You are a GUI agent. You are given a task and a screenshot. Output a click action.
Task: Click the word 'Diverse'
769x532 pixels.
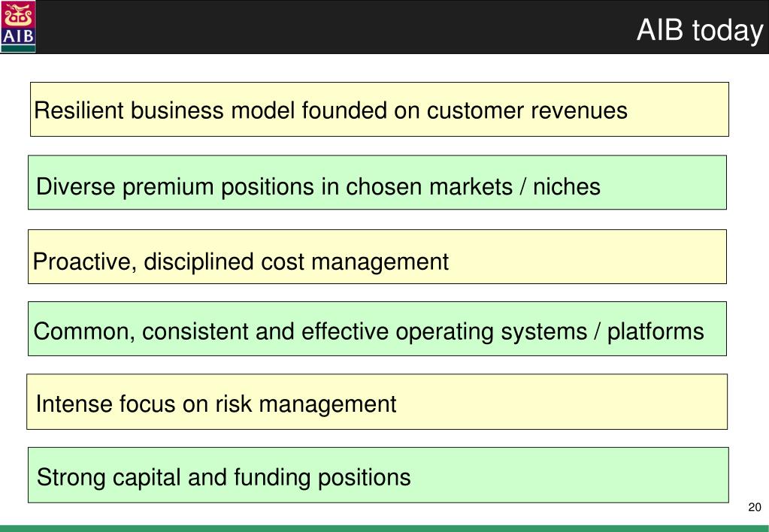pyautogui.click(x=75, y=187)
